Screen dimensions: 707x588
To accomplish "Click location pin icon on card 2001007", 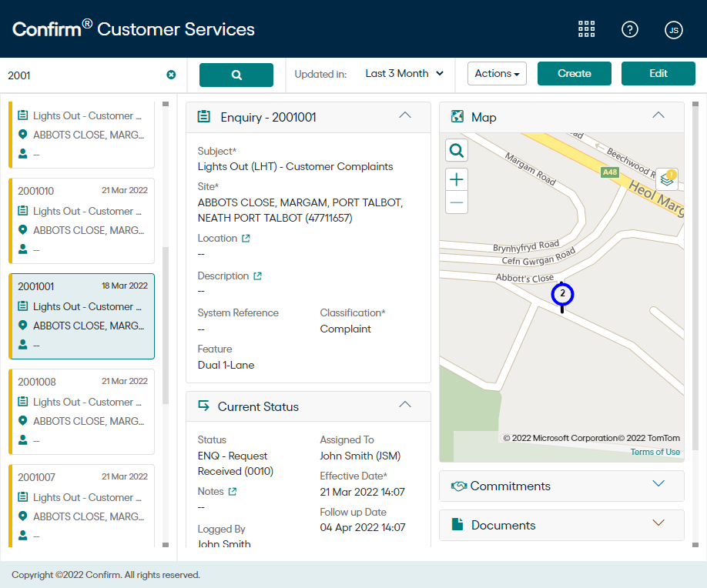I will [22, 516].
